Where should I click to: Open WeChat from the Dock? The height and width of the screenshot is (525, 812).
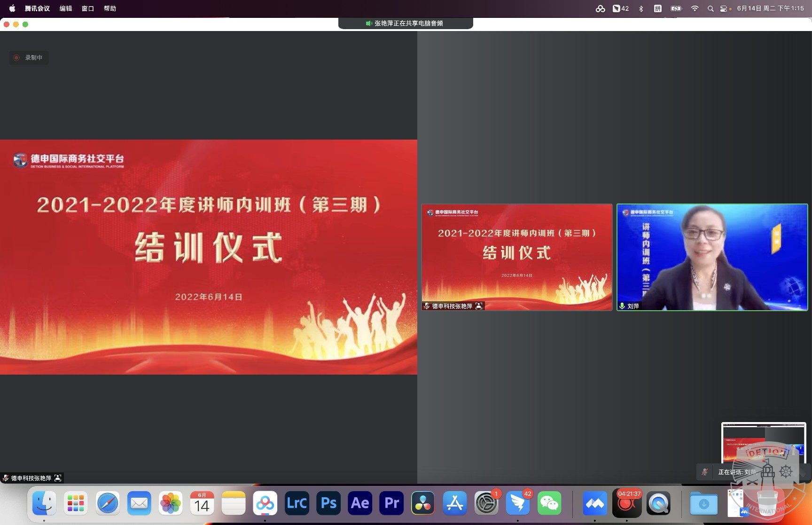click(549, 503)
